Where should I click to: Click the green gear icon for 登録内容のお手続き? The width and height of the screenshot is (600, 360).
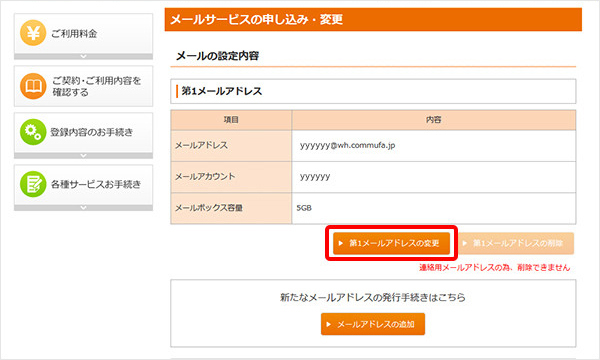33,132
